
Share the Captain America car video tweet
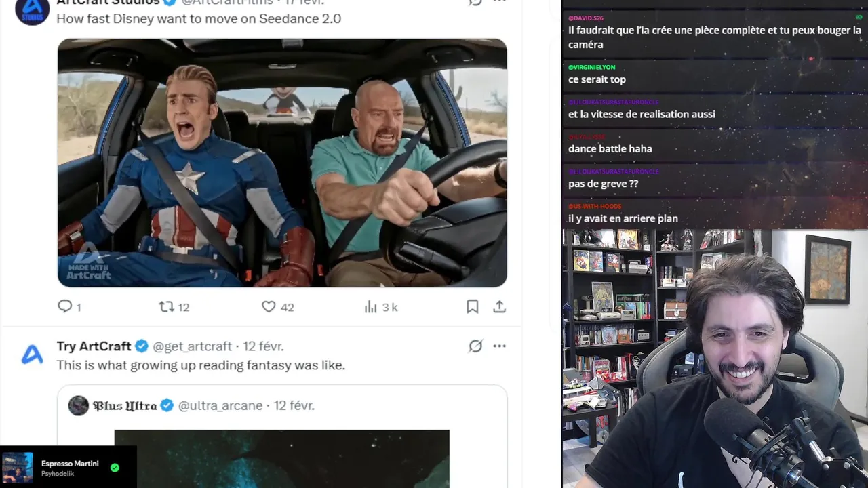coord(500,307)
